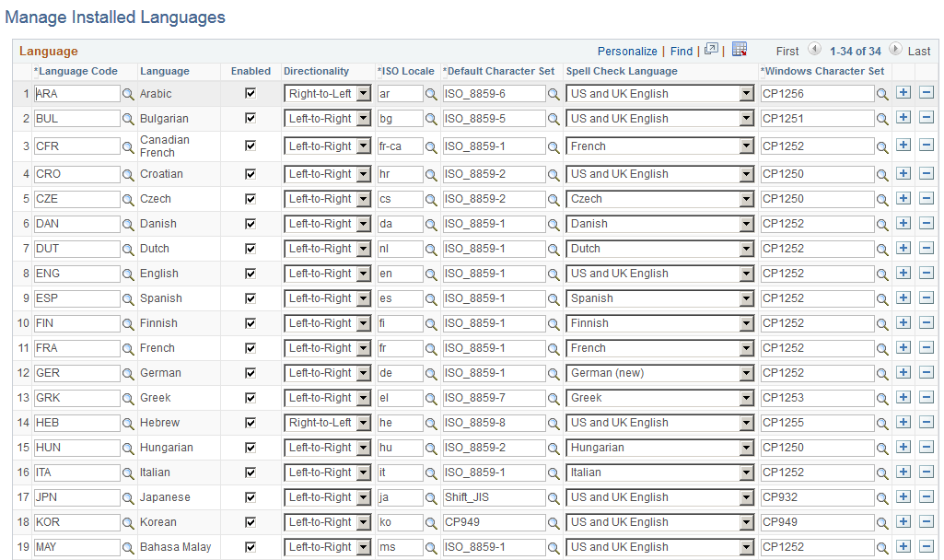The height and width of the screenshot is (560, 944).
Task: Edit the ISO_8859-7 character set field
Action: point(494,399)
